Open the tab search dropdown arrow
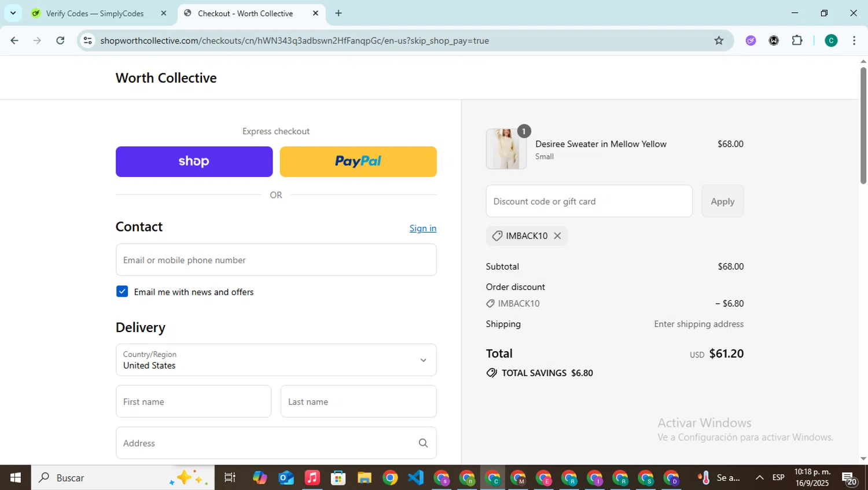The width and height of the screenshot is (868, 490). (x=13, y=13)
